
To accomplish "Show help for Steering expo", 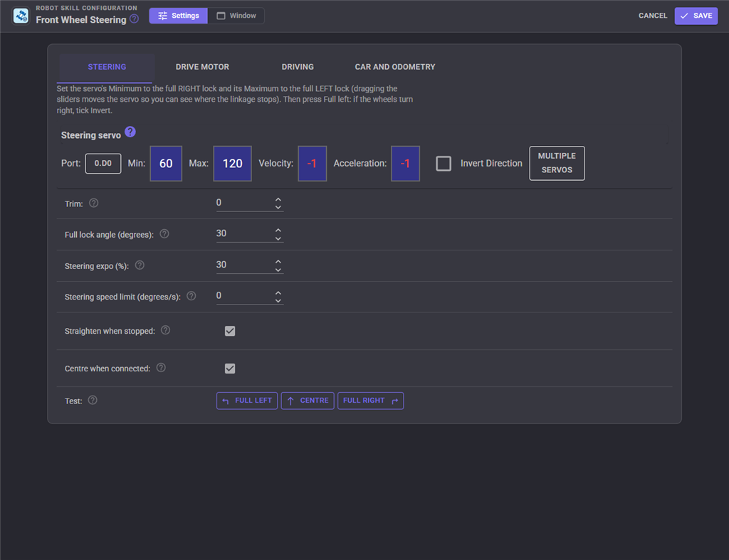I will coord(140,265).
